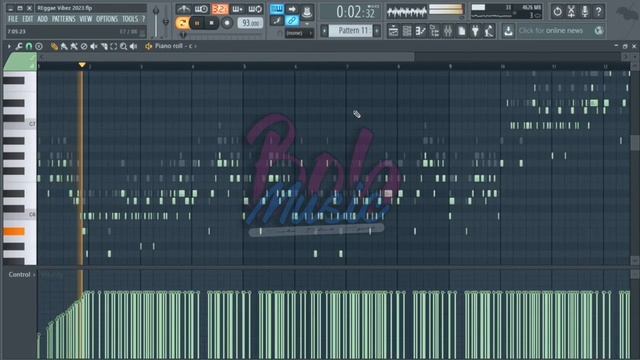The height and width of the screenshot is (360, 640).
Task: Select the Mute tool with speaker icon
Action: pos(94,47)
